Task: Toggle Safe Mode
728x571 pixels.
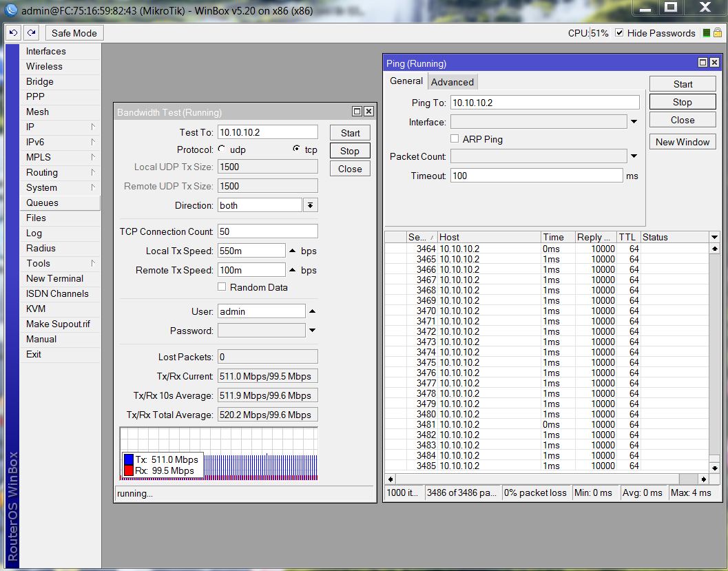Action: [x=74, y=33]
